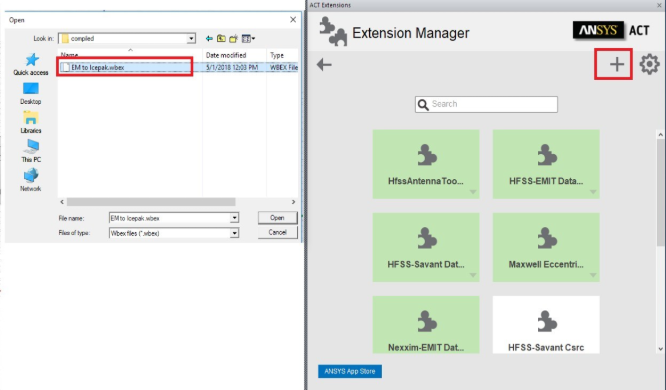The height and width of the screenshot is (390, 666).
Task: Click the Quick access shortcut
Action: pos(31,64)
